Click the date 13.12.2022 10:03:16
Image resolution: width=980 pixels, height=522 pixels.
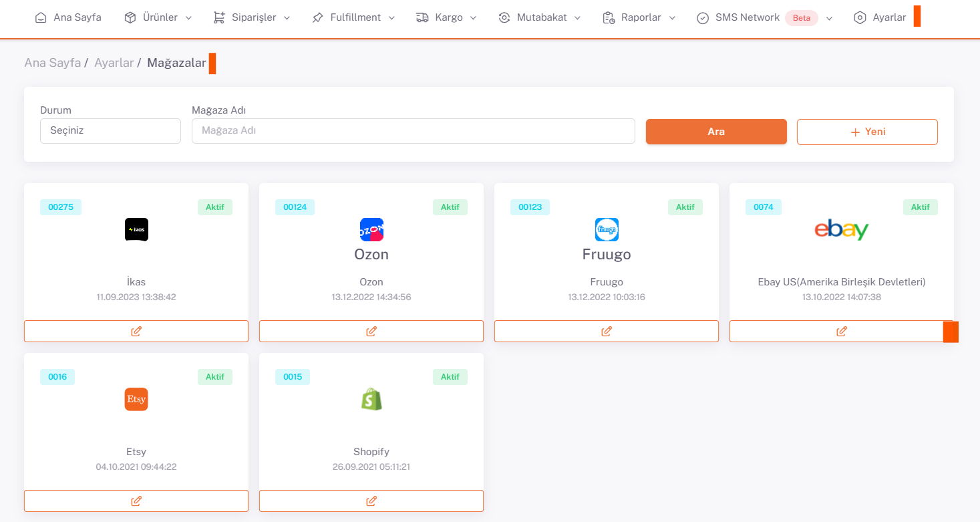tap(607, 297)
